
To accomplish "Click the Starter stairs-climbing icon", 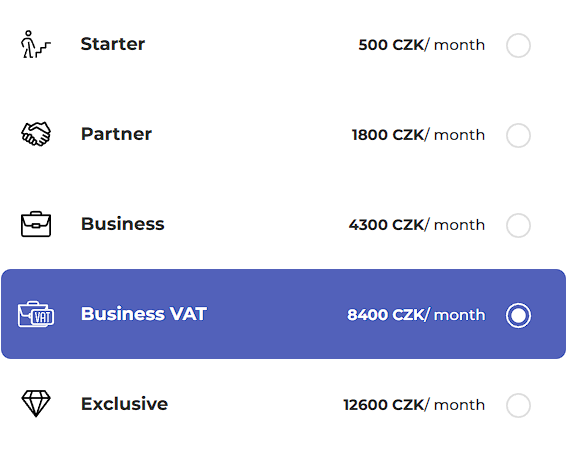I will click(x=36, y=44).
